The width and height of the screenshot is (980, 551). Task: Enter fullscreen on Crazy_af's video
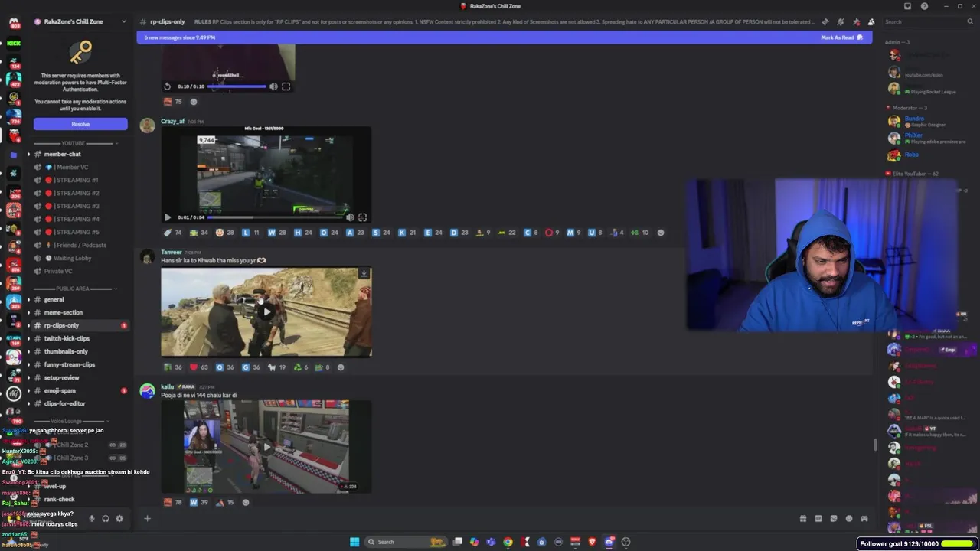pyautogui.click(x=362, y=217)
